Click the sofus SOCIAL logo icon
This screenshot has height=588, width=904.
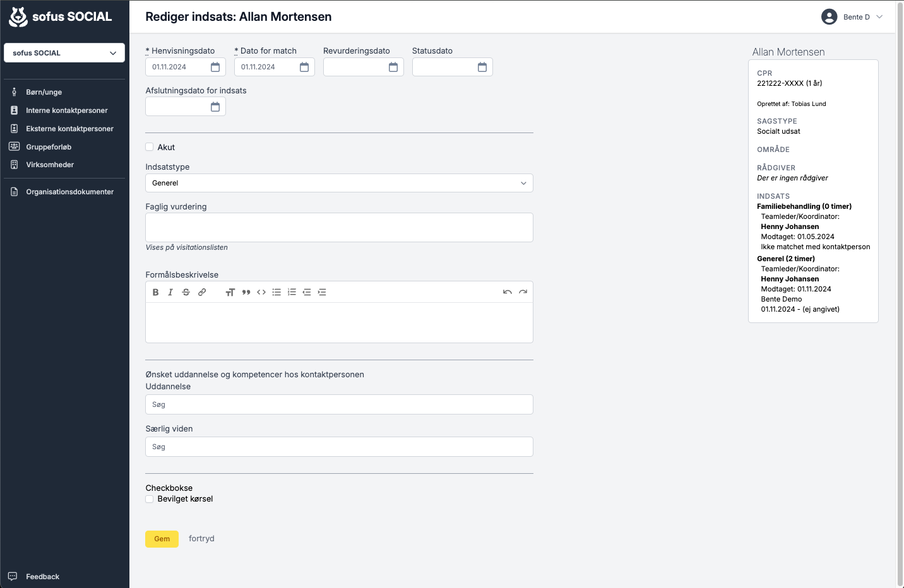[18, 17]
